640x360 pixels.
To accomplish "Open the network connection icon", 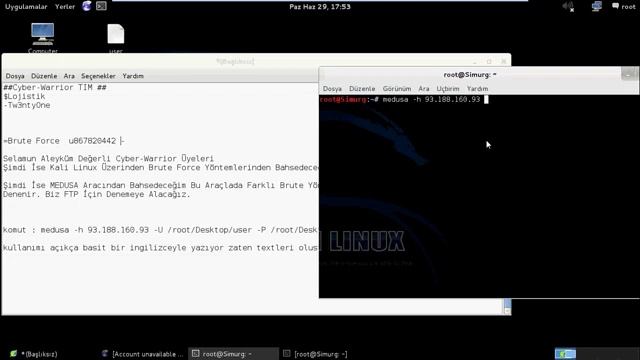I will (596, 6).
